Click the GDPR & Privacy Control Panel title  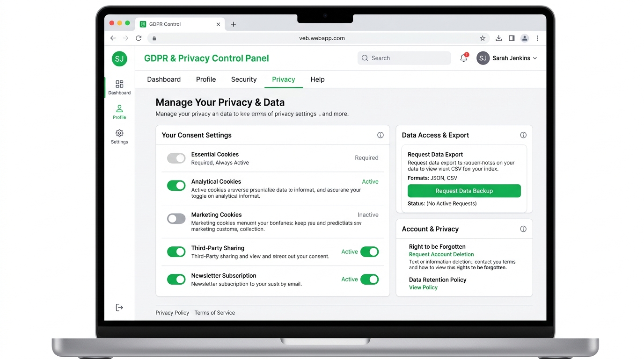(206, 58)
